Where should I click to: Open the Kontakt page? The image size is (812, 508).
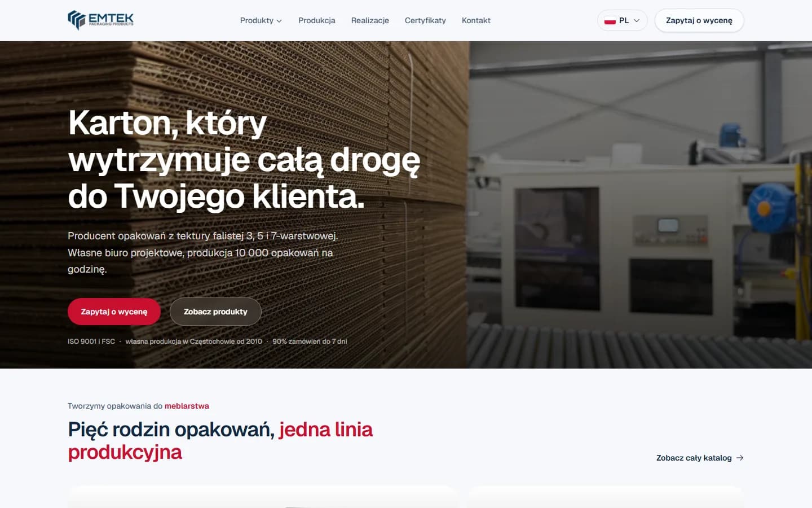476,20
